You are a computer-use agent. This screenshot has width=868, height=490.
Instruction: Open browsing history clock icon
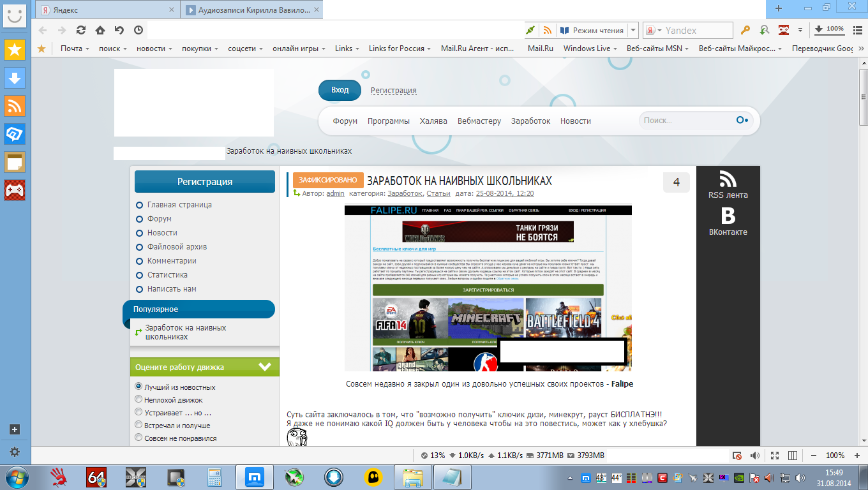138,30
